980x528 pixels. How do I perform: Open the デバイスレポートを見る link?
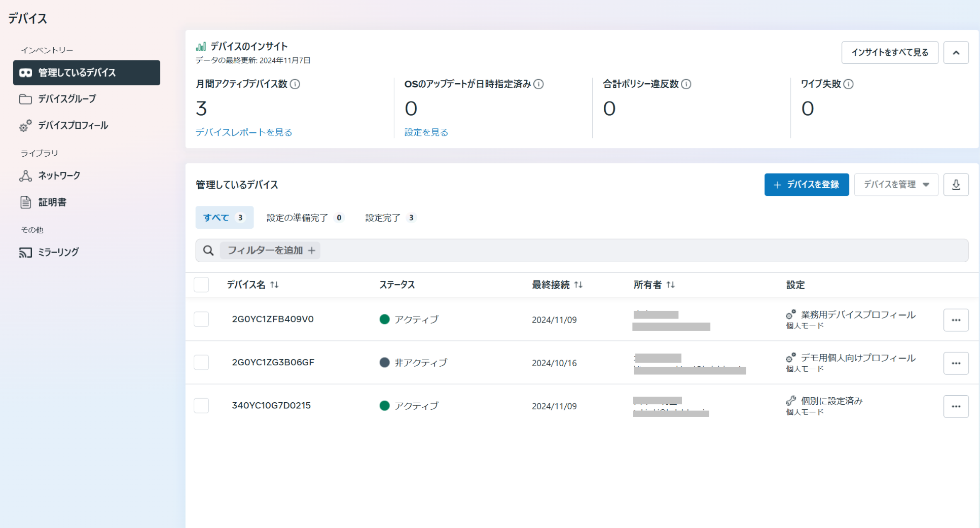coord(244,132)
